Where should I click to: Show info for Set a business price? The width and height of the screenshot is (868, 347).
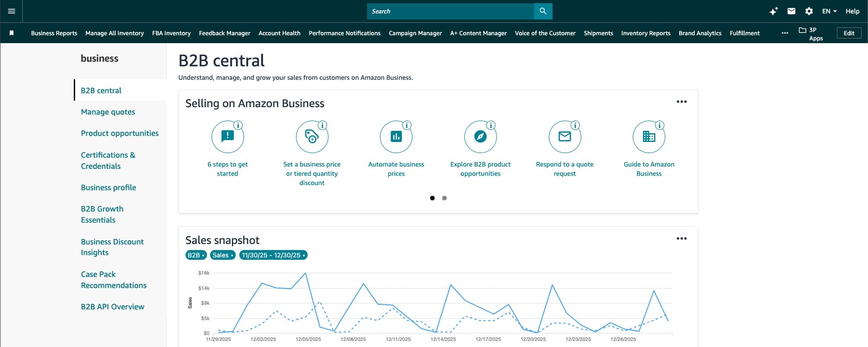point(322,125)
